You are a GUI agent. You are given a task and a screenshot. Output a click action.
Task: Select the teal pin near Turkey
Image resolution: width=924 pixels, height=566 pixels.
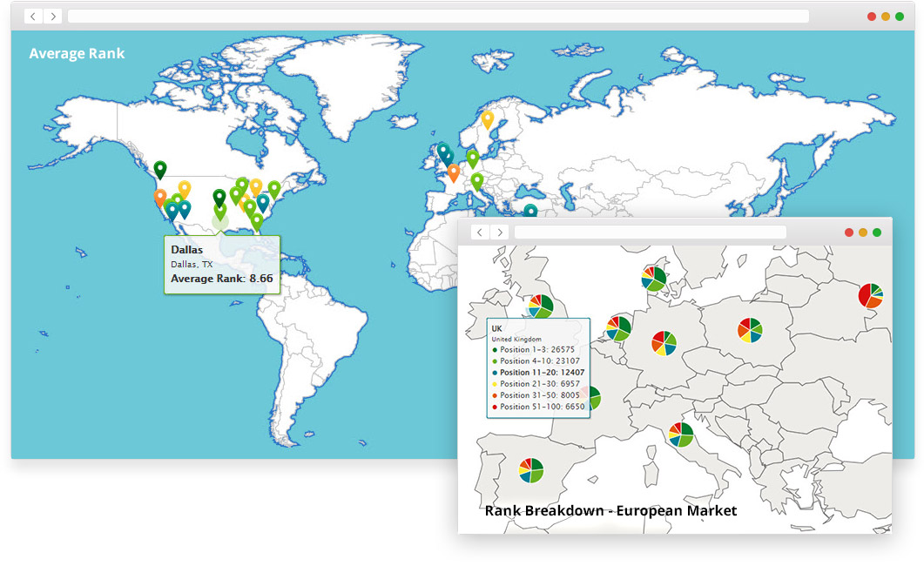pos(529,211)
